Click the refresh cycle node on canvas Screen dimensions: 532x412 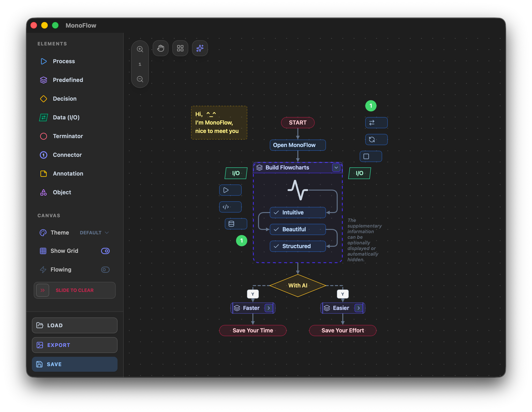point(376,140)
